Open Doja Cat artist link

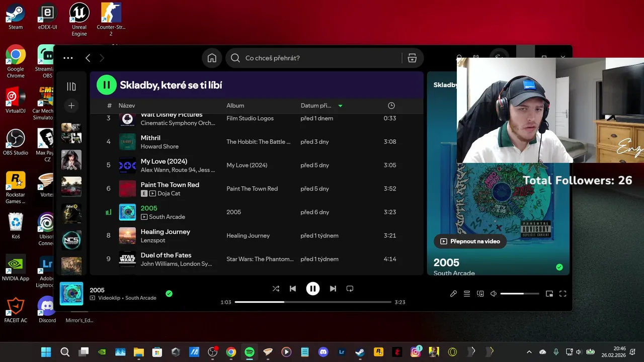coord(169,194)
